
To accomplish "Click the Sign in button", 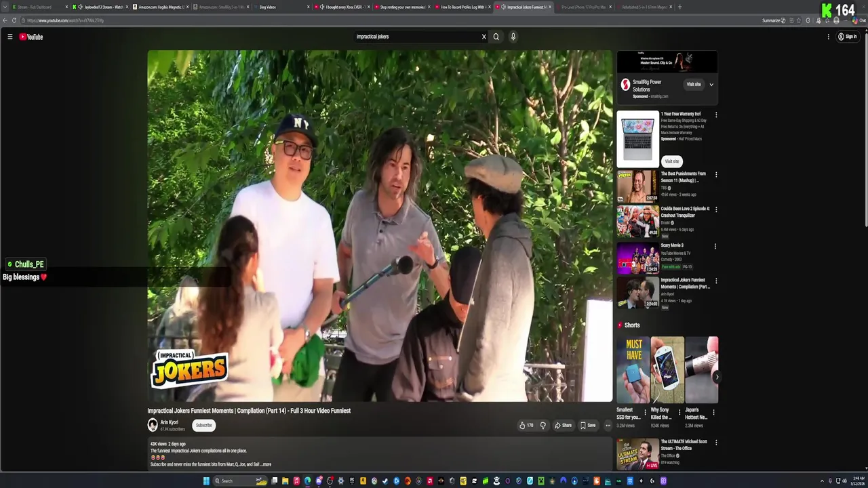I will click(x=848, y=37).
